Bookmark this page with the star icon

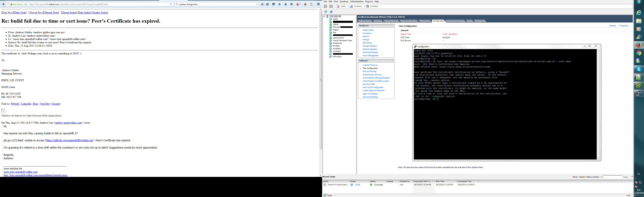tap(262, 4)
